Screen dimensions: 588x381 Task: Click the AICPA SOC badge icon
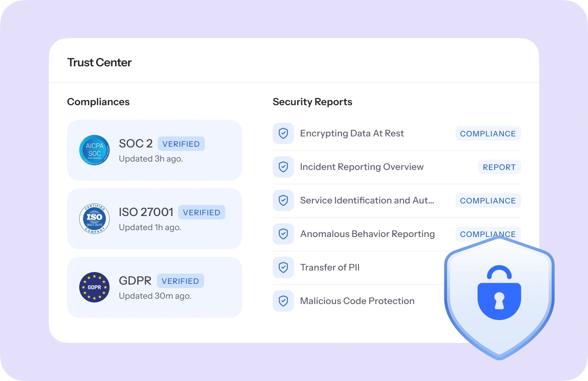point(94,150)
